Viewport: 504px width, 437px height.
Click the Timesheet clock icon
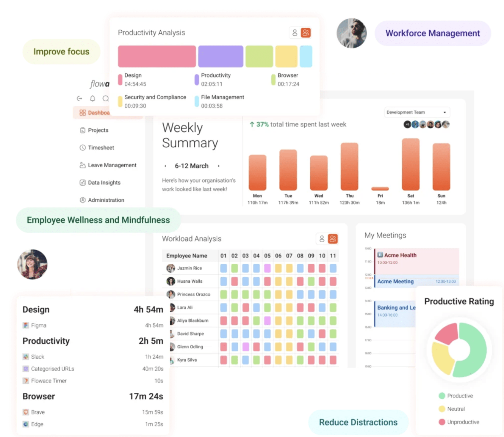(82, 147)
